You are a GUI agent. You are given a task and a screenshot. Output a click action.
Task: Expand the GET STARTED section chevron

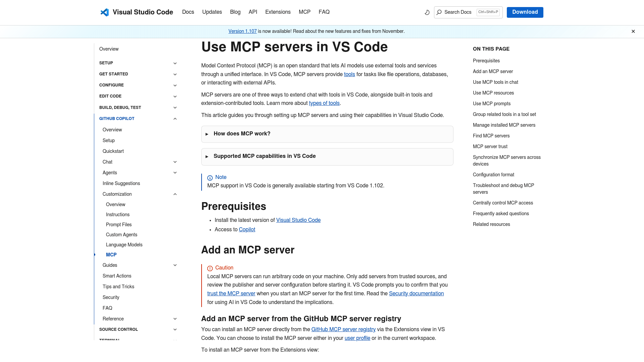click(175, 74)
